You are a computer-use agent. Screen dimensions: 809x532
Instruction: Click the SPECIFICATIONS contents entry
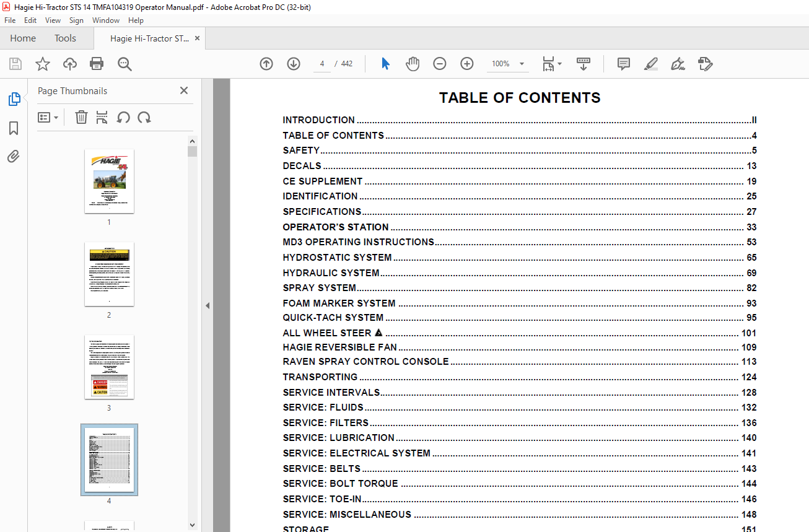point(520,212)
